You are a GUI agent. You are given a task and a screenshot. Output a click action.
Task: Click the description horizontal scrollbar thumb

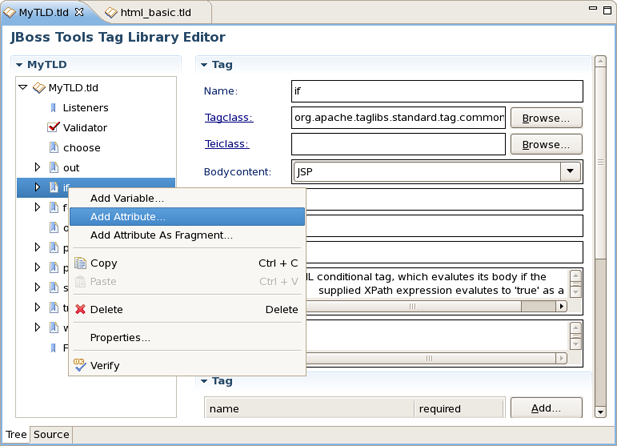pos(412,306)
